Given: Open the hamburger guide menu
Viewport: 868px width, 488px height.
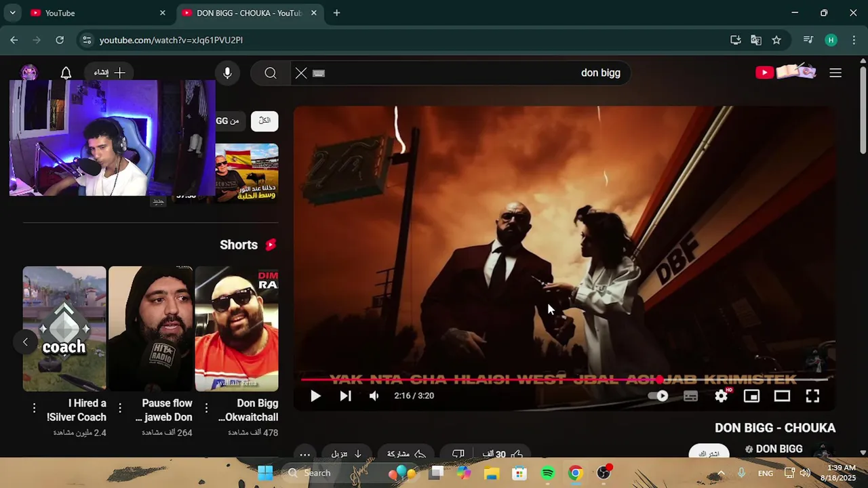Looking at the screenshot, I should pos(835,73).
